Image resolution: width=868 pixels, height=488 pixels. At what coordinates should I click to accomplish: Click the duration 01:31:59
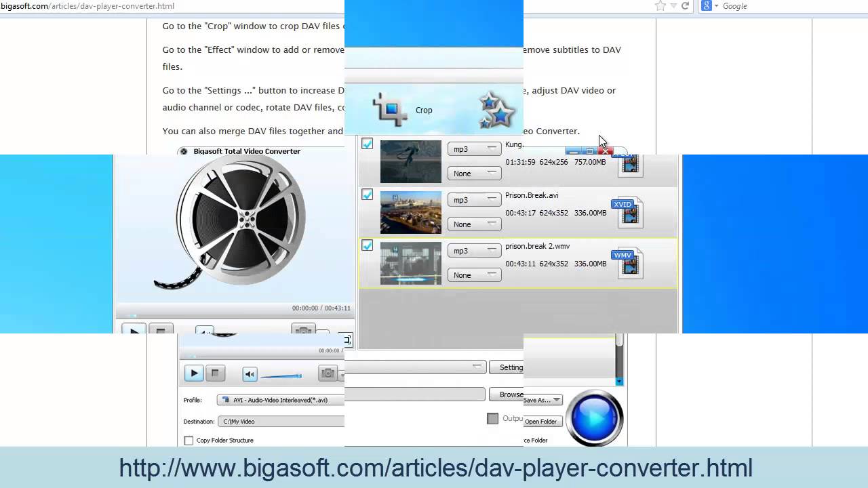tap(520, 162)
